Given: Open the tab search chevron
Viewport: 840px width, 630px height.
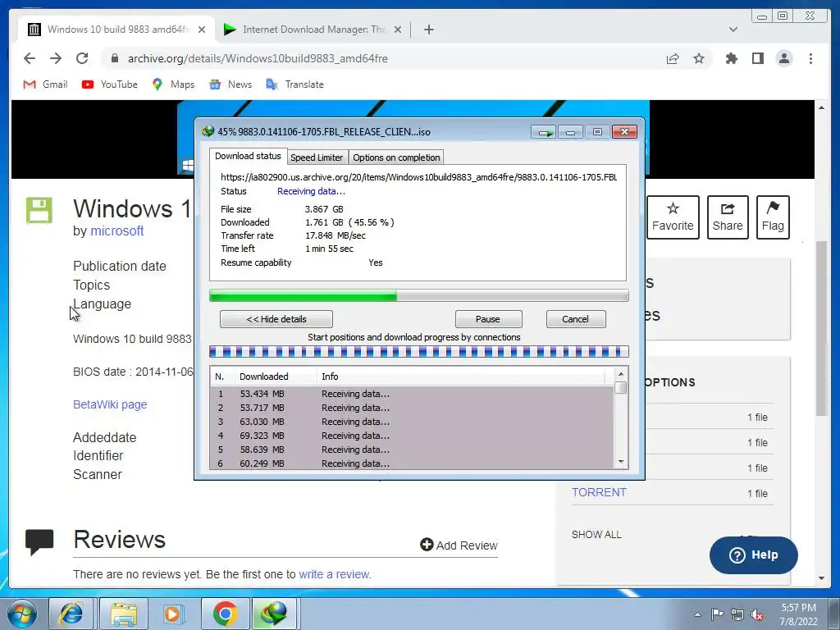Looking at the screenshot, I should point(733,30).
